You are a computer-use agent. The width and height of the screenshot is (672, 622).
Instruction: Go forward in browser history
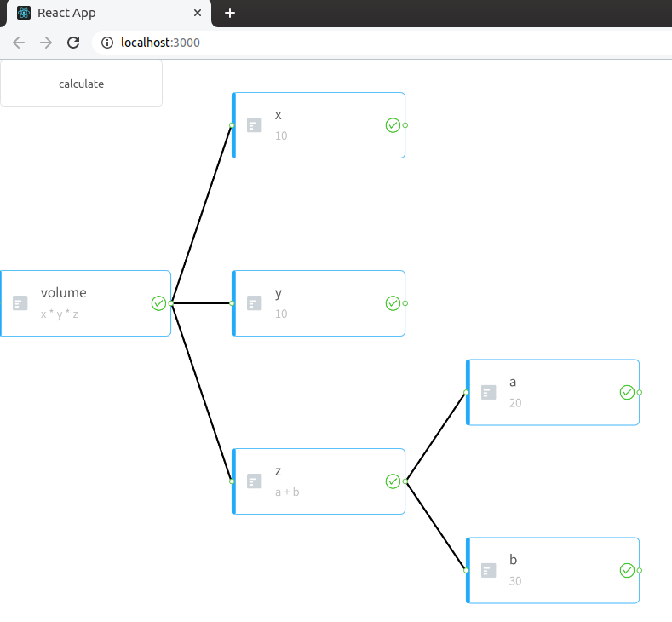pyautogui.click(x=46, y=43)
